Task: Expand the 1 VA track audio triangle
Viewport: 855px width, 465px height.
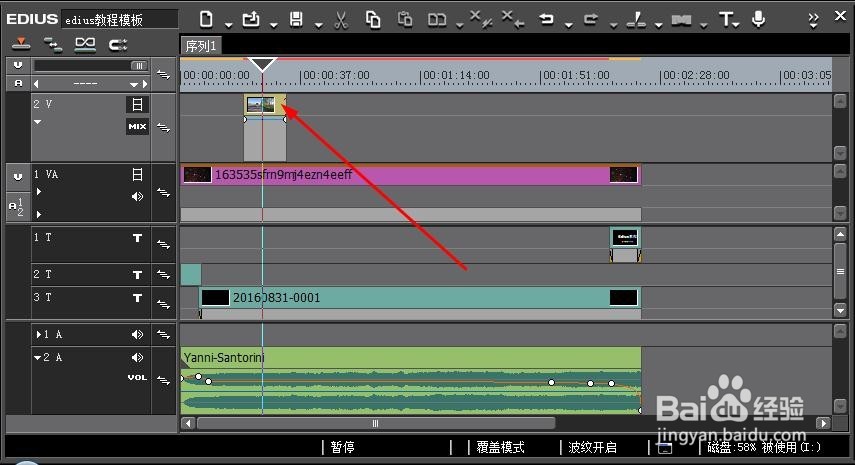Action: [38, 214]
